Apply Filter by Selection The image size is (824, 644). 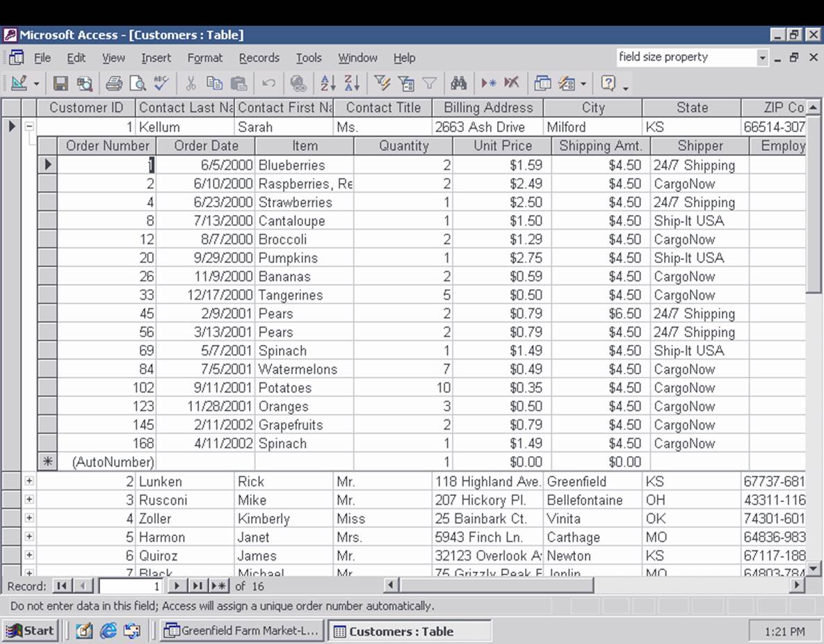381,83
